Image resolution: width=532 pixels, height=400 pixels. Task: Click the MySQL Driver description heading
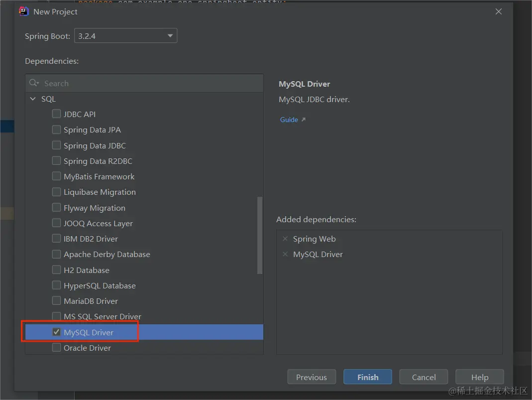tap(305, 84)
